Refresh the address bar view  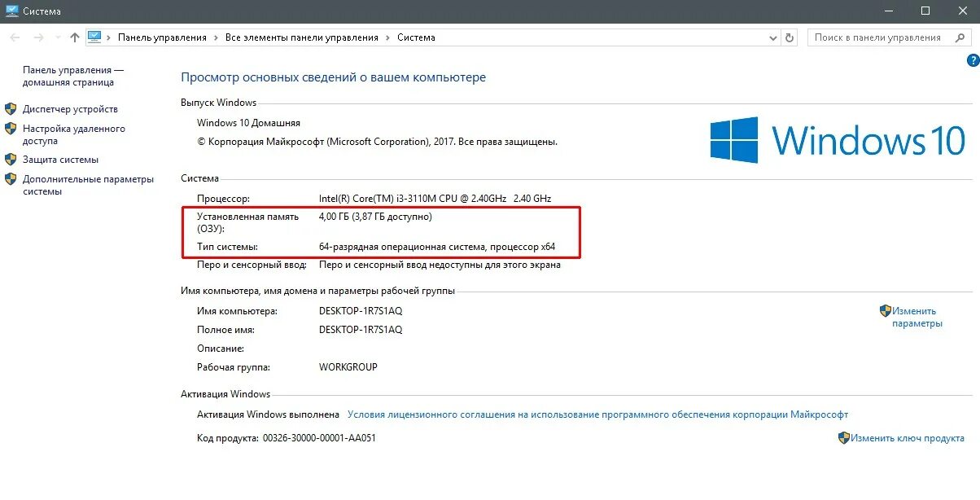pos(790,37)
